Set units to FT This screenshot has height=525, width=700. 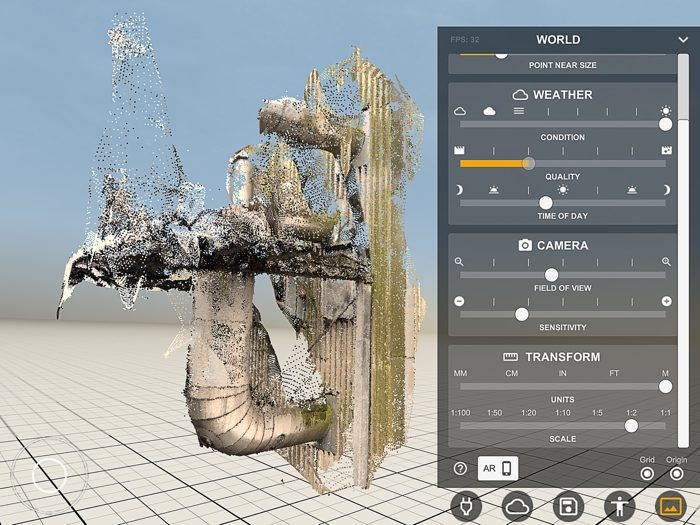coord(614,373)
